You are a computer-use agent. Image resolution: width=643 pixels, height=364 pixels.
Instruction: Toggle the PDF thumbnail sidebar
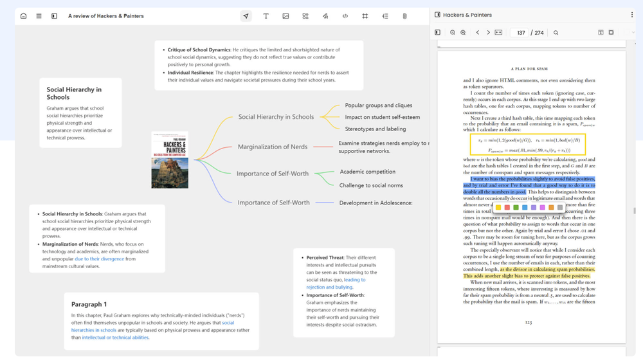(437, 32)
